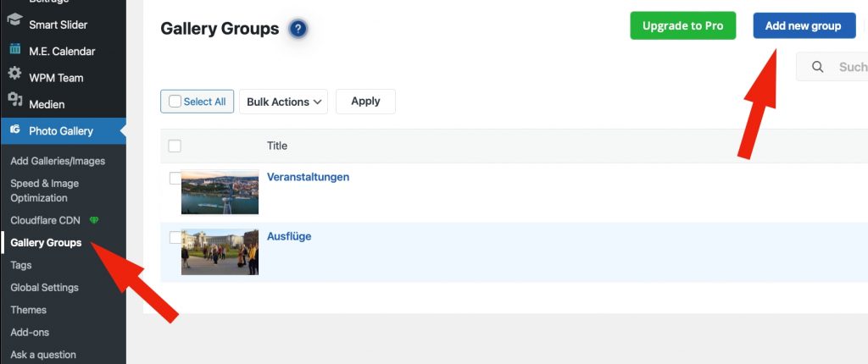868x364 pixels.
Task: Click the Add new group button
Action: pyautogui.click(x=803, y=26)
